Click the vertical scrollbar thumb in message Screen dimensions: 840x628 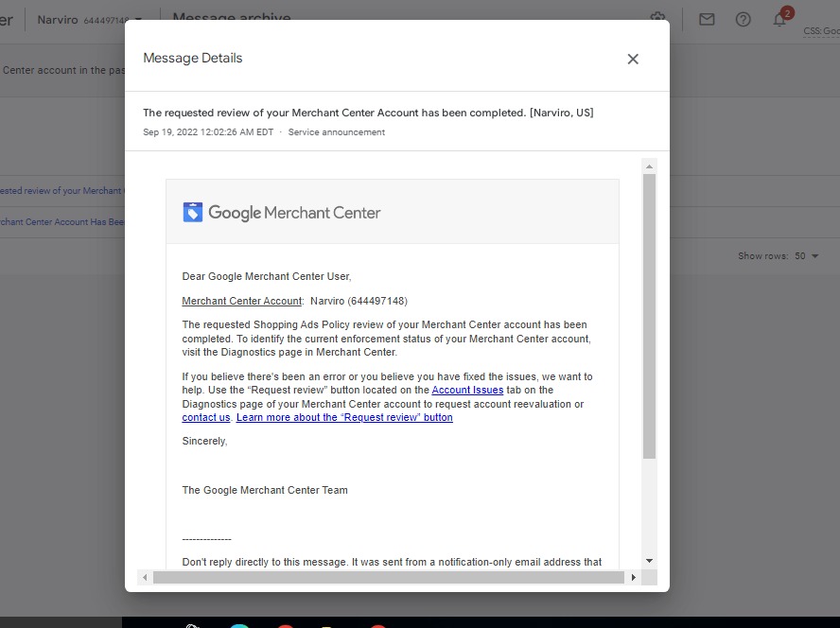click(649, 316)
